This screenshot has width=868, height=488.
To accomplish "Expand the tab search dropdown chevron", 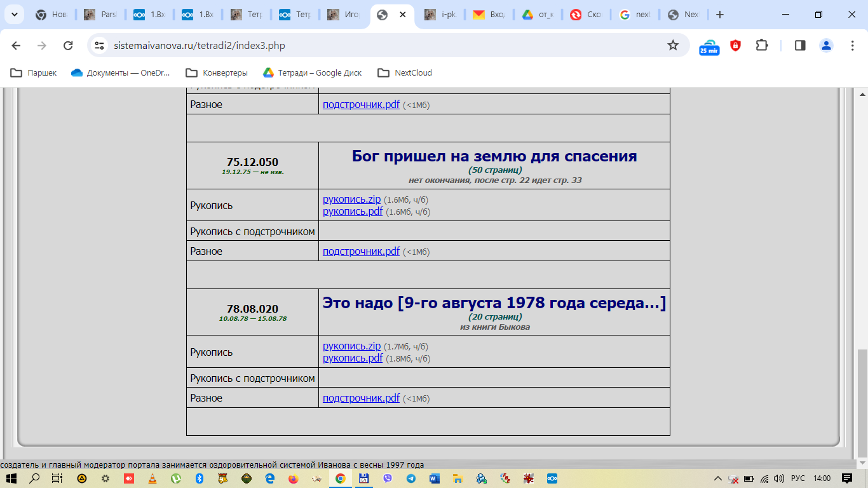I will pos(14,15).
